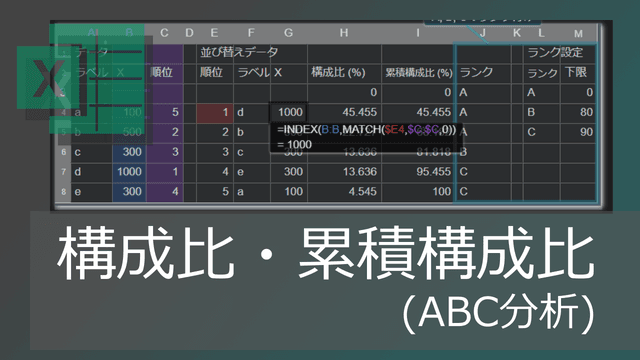640x360 pixels.
Task: Click the ランク設定 title cell
Action: coord(555,53)
